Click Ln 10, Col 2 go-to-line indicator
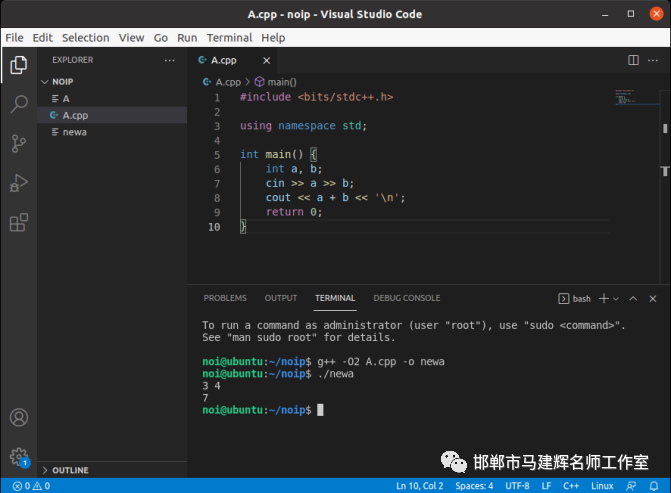The image size is (671, 493). click(419, 486)
